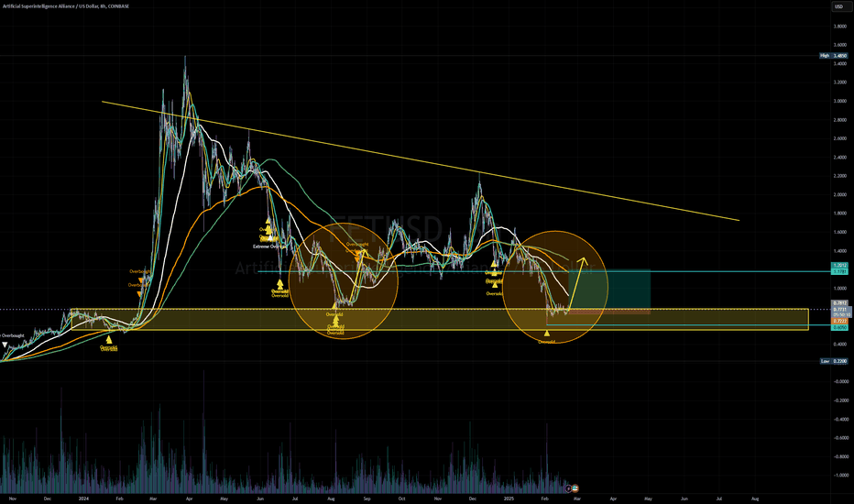Click the 2024 label on the time axis
The height and width of the screenshot is (504, 854).
(x=83, y=499)
